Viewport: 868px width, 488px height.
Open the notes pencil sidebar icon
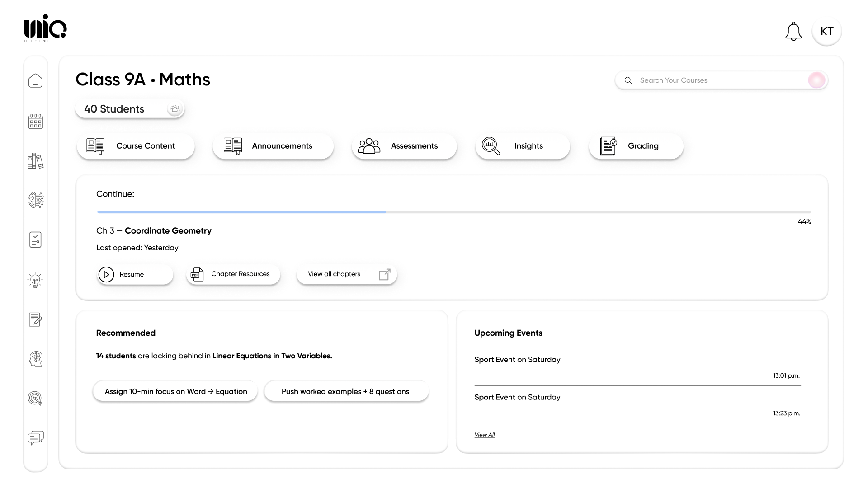tap(35, 319)
